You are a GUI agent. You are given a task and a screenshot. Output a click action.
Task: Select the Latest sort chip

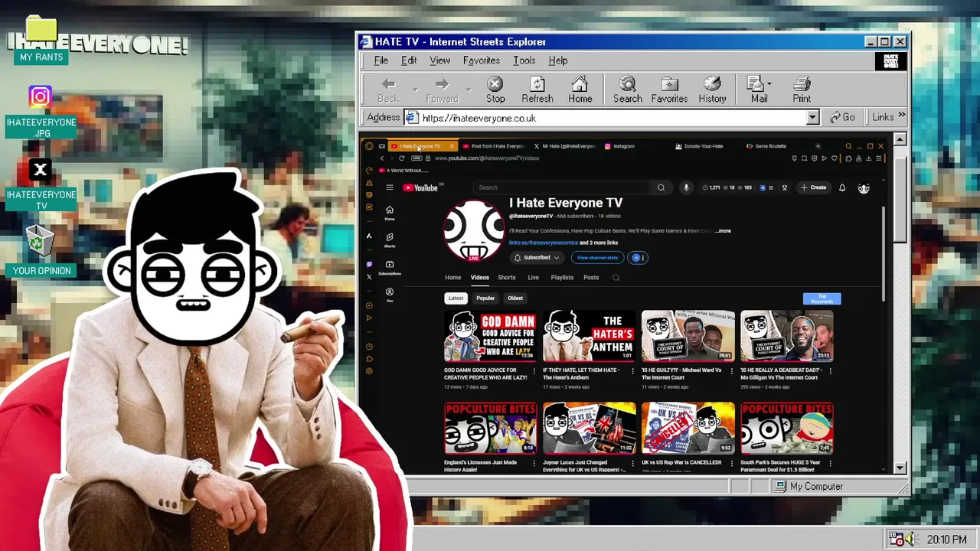456,298
